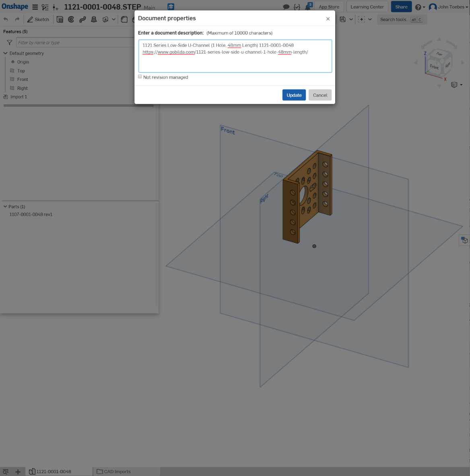This screenshot has width=470, height=476.
Task: Select the Fillet tool
Action: coord(124,19)
